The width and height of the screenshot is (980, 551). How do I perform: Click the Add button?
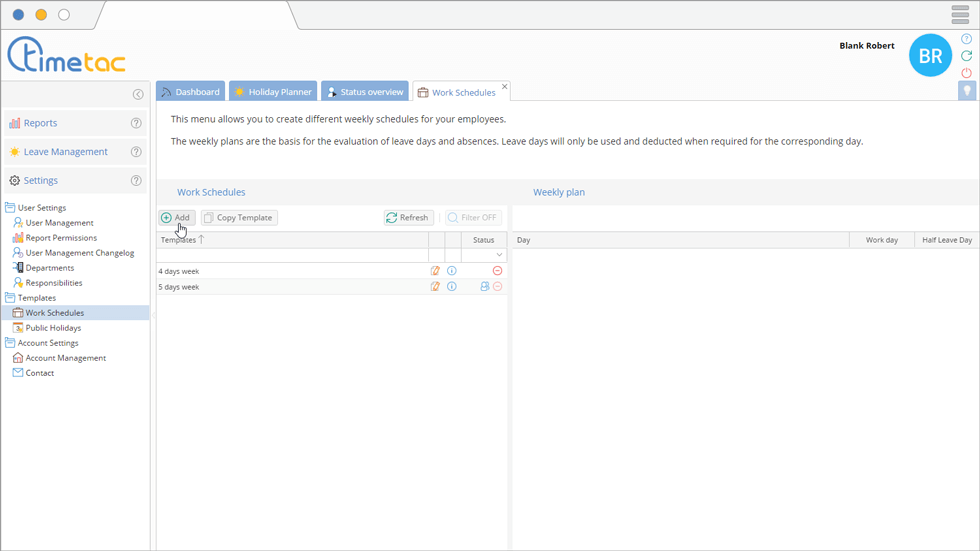click(175, 217)
